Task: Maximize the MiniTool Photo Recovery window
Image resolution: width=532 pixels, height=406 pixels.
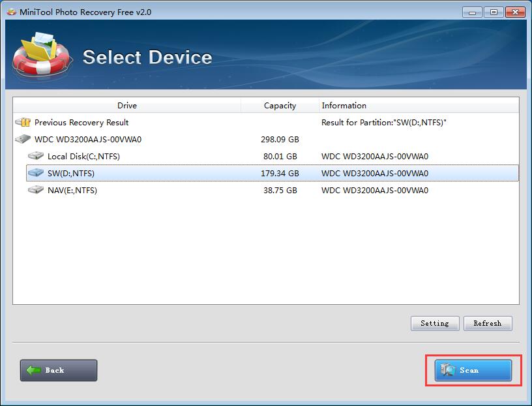Action: (494, 12)
